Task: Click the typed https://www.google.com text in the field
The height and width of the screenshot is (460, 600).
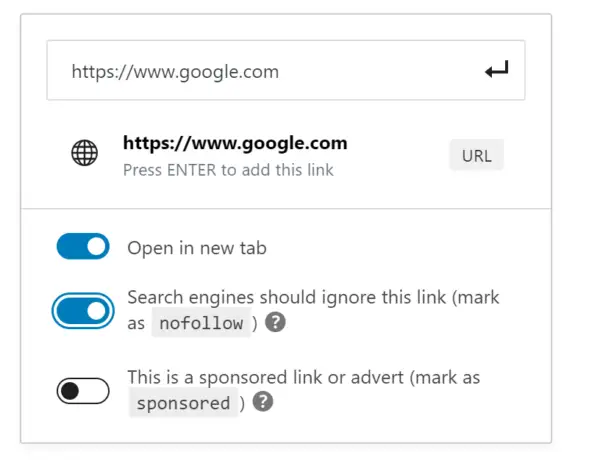Action: [175, 72]
